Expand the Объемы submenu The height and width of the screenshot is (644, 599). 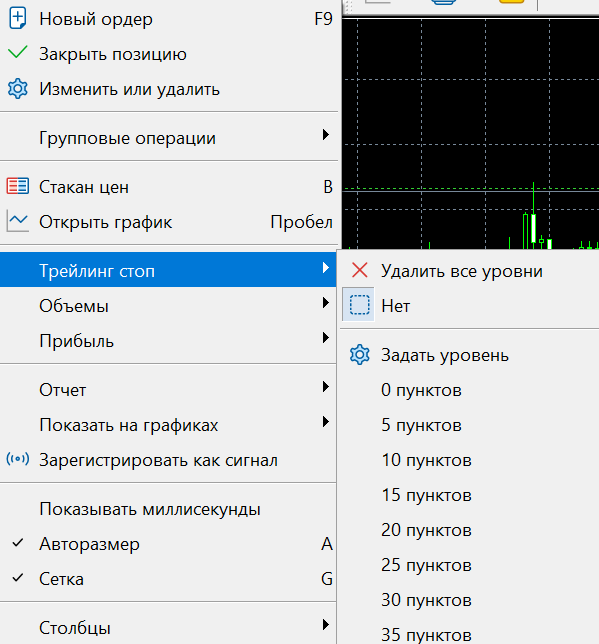[x=168, y=306]
